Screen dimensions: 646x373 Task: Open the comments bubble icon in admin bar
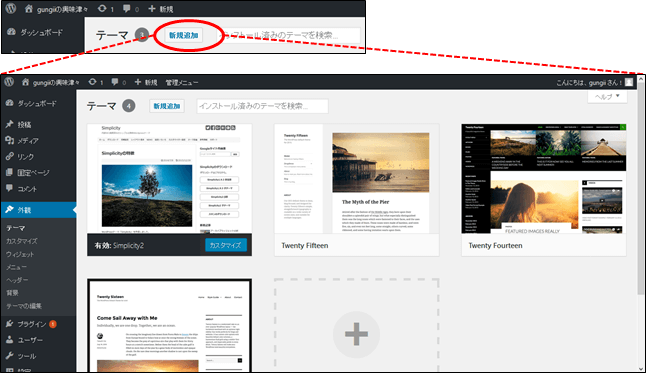(x=115, y=82)
